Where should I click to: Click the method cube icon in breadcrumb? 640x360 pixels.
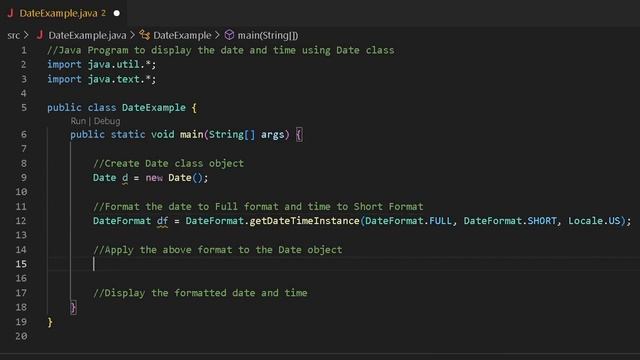pyautogui.click(x=229, y=35)
